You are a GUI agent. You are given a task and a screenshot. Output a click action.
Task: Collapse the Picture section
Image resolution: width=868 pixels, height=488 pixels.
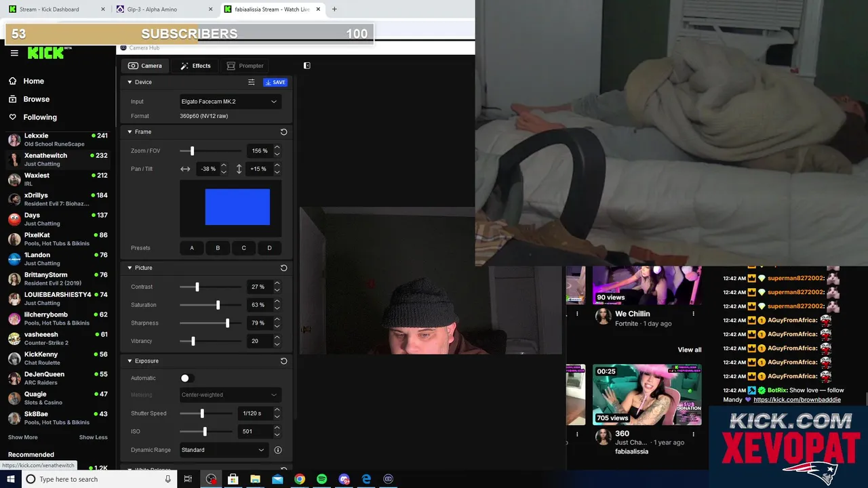pos(130,268)
